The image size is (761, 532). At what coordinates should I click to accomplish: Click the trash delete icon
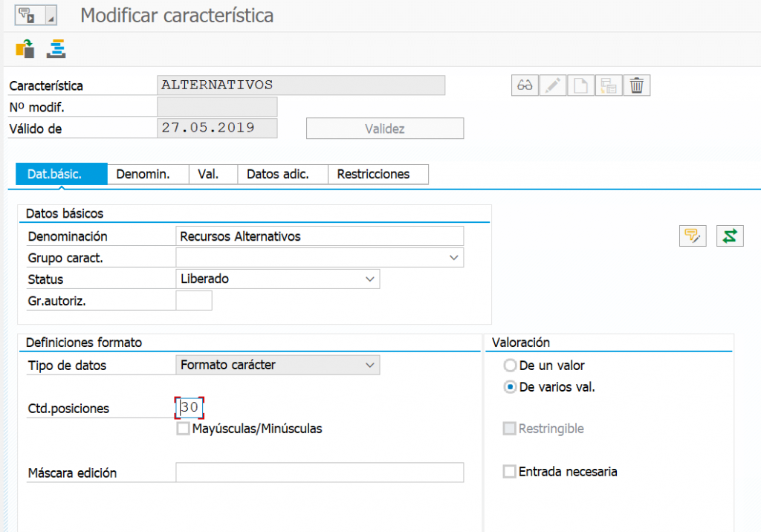tap(637, 85)
